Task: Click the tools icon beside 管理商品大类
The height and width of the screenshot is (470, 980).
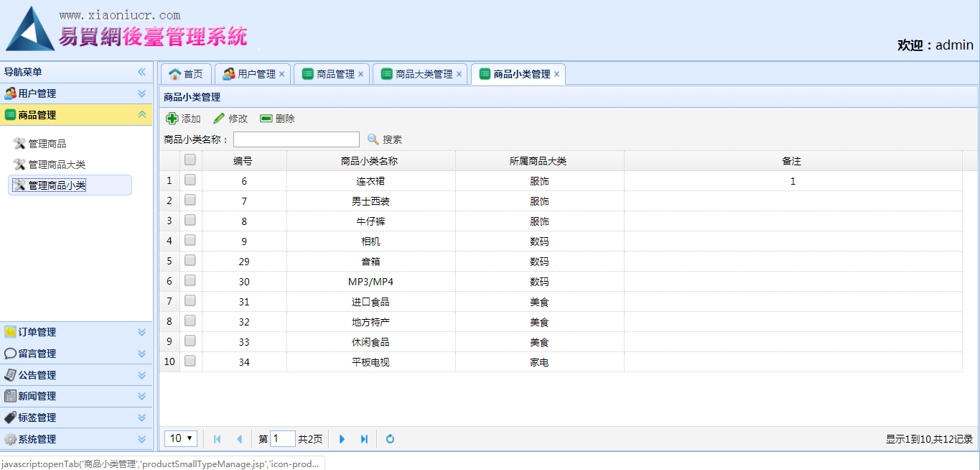Action: 19,165
